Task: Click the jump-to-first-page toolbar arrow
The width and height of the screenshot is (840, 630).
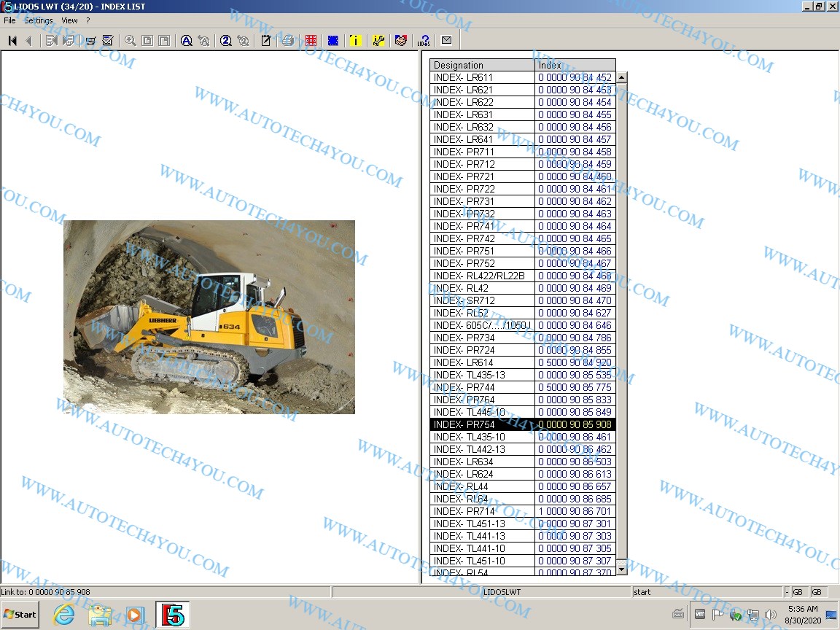Action: click(12, 41)
